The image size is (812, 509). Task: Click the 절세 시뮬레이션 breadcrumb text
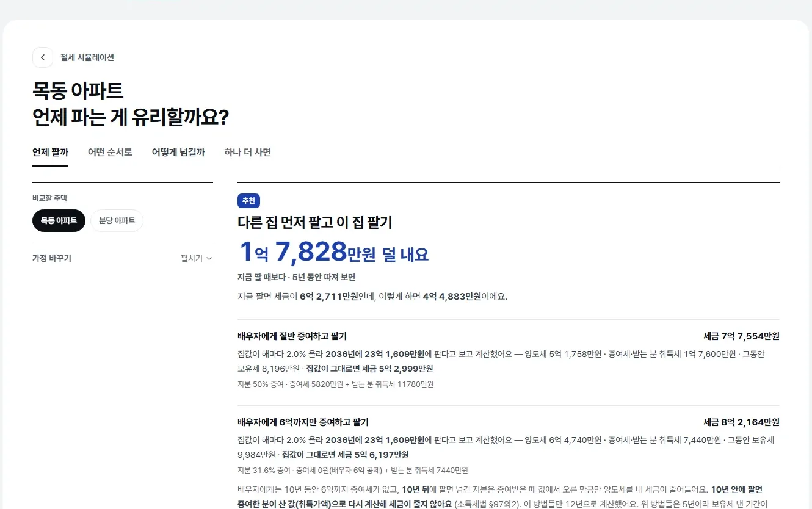(x=87, y=57)
